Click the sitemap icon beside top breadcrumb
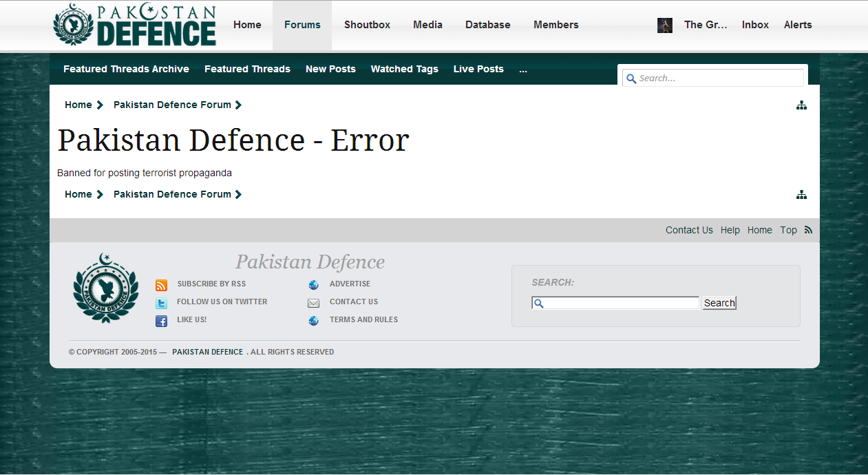Viewport: 868px width, 475px height. pos(801,105)
